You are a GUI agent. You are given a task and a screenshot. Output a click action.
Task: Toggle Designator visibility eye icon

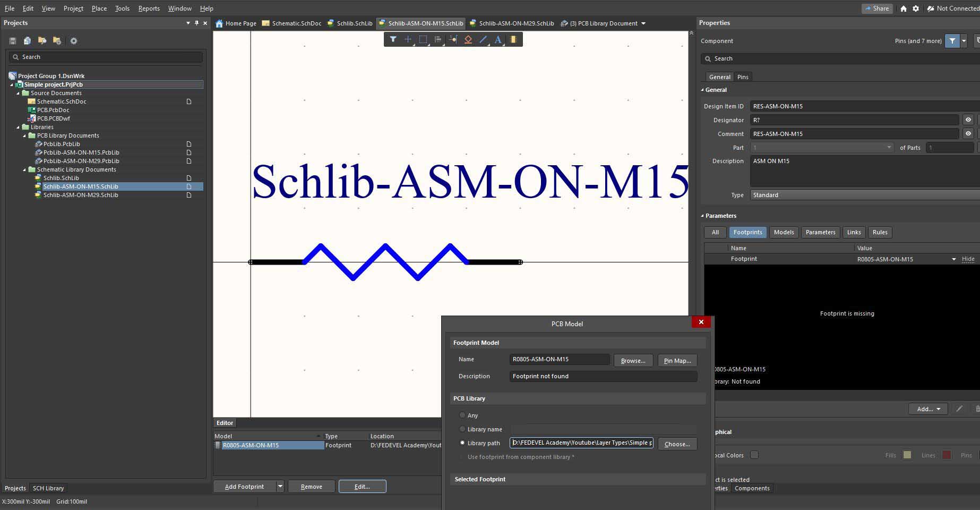tap(968, 120)
